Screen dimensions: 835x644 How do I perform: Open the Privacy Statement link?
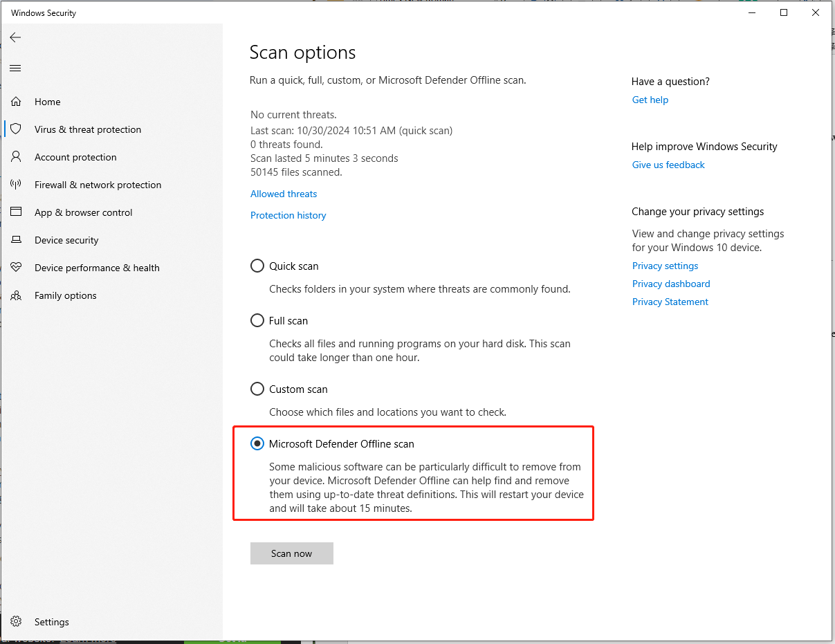(x=670, y=302)
